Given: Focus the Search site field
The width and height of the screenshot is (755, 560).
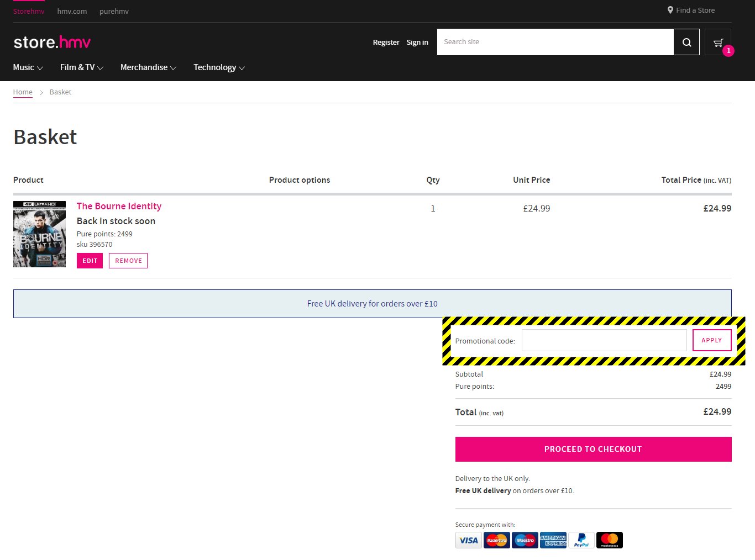Looking at the screenshot, I should tap(555, 42).
